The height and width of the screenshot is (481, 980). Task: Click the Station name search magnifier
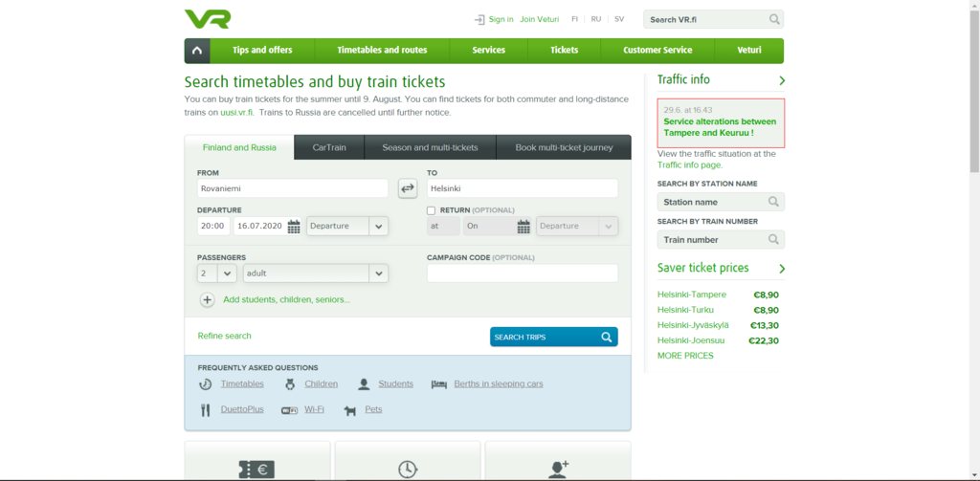tap(773, 202)
